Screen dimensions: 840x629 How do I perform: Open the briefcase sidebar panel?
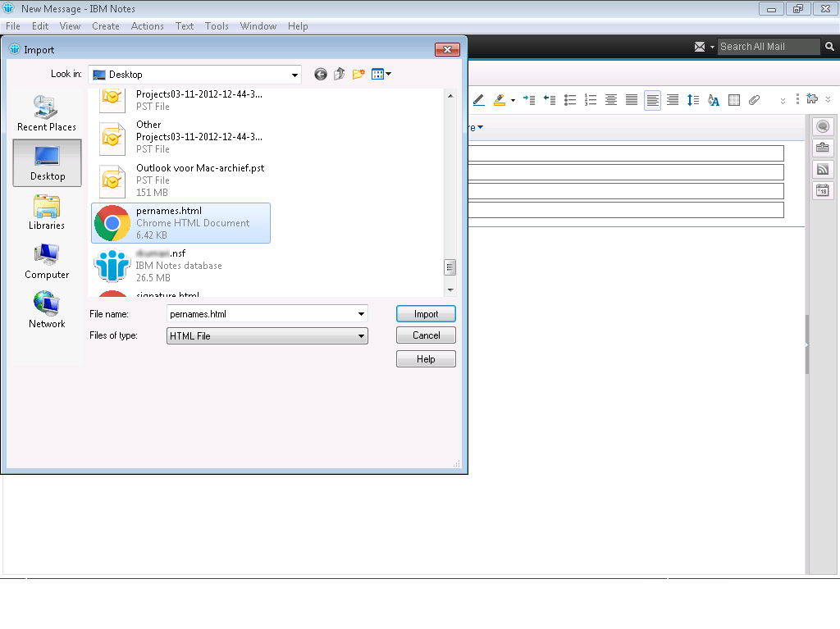click(823, 148)
